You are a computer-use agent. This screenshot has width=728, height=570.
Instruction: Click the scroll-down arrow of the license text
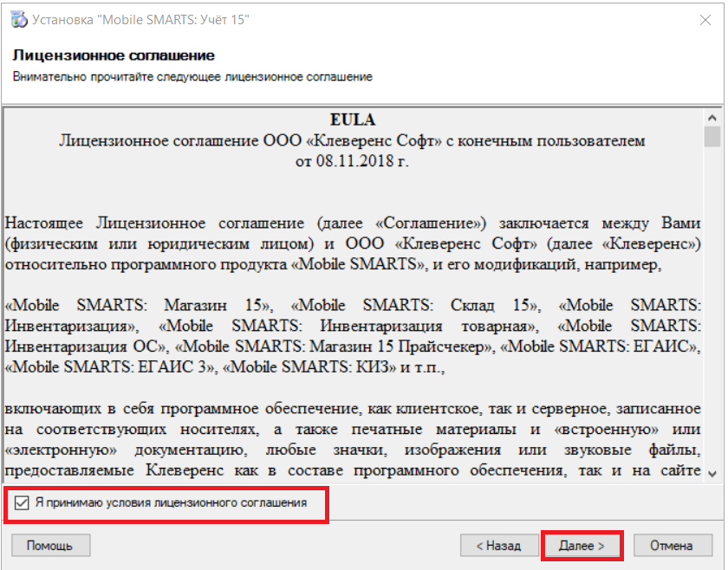712,474
